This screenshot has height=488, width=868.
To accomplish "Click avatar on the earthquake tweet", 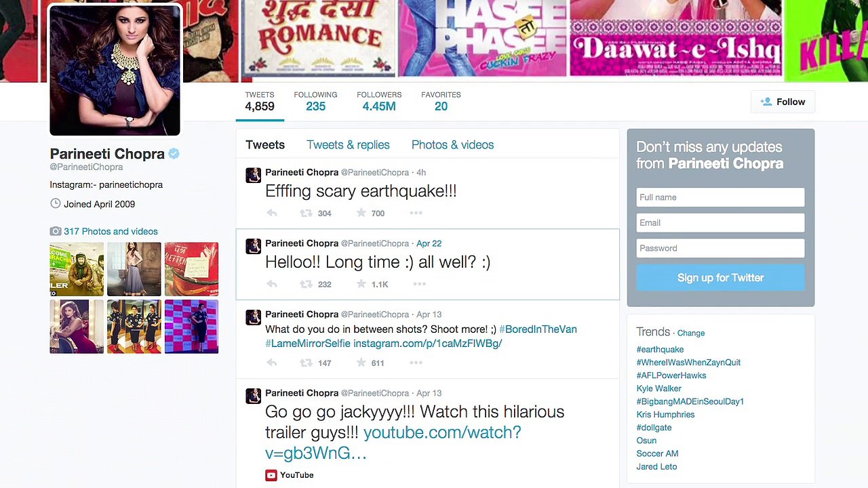I will coord(253,175).
